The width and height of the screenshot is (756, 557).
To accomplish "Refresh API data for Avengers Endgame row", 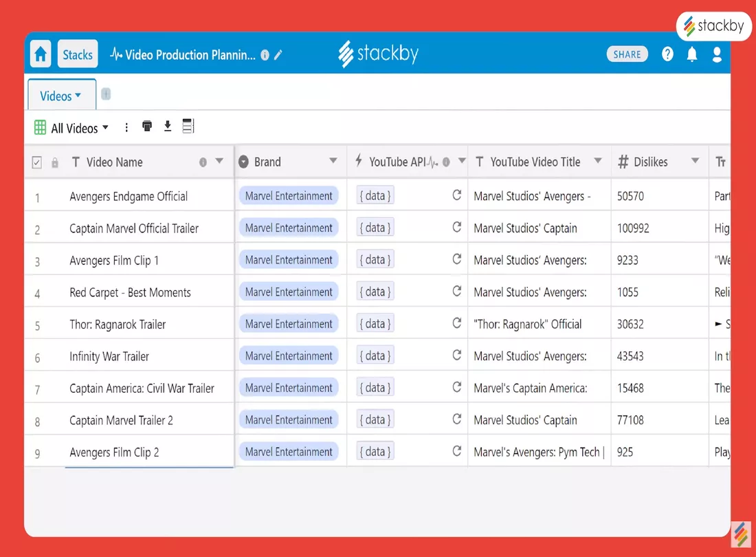I will coord(456,195).
